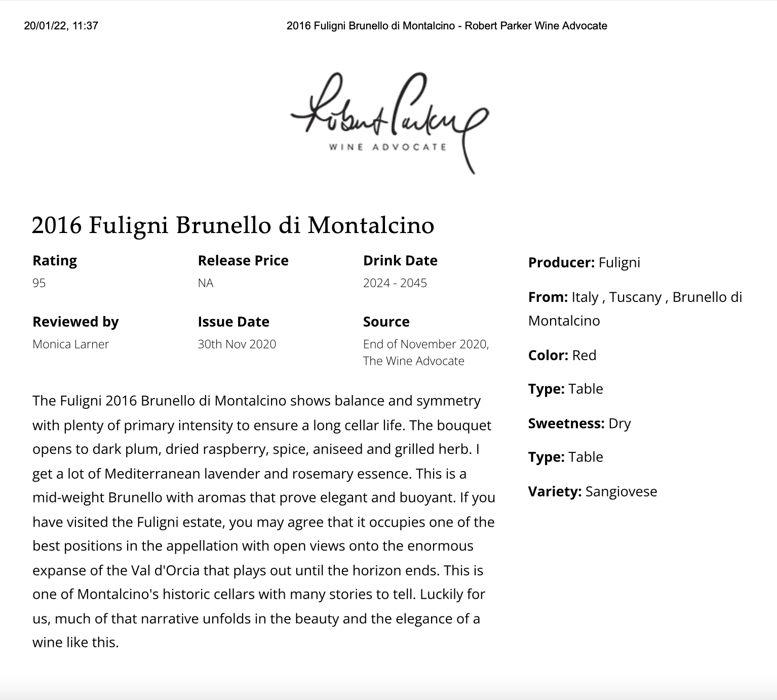Screen dimensions: 777x700
Task: Click the WINE ADVOCATE text under the signature
Action: tap(388, 147)
